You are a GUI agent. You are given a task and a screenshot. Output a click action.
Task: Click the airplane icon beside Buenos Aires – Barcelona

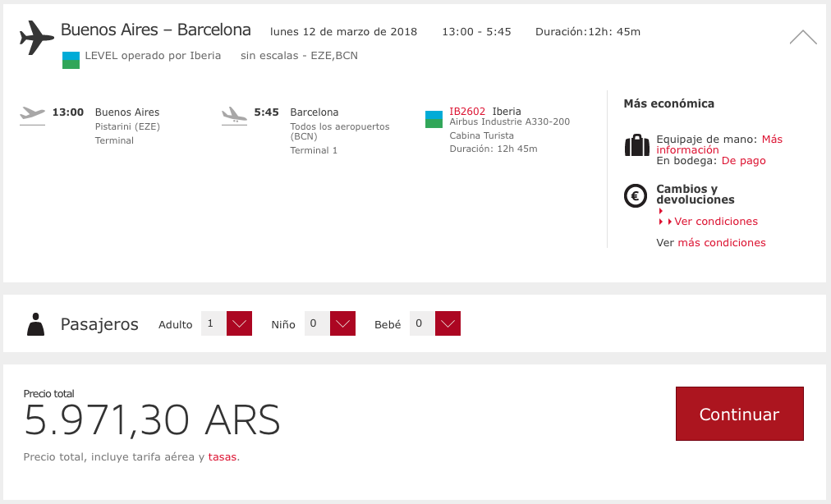click(37, 38)
